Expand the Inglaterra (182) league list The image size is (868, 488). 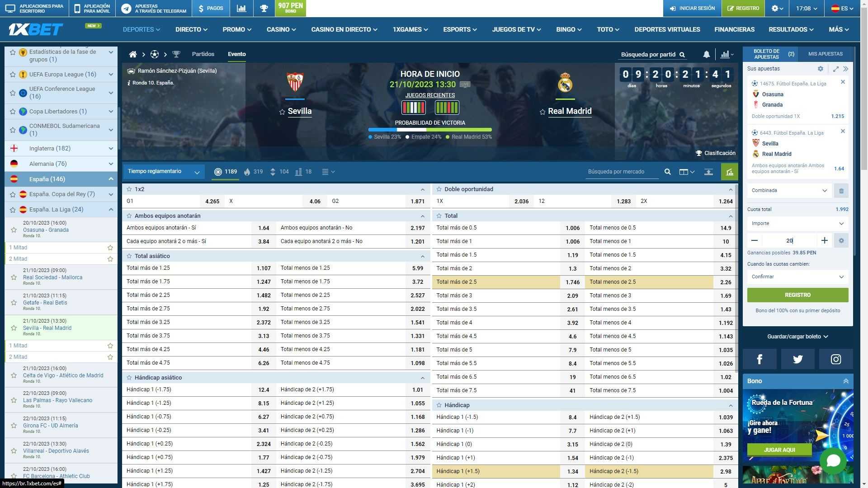pos(61,149)
